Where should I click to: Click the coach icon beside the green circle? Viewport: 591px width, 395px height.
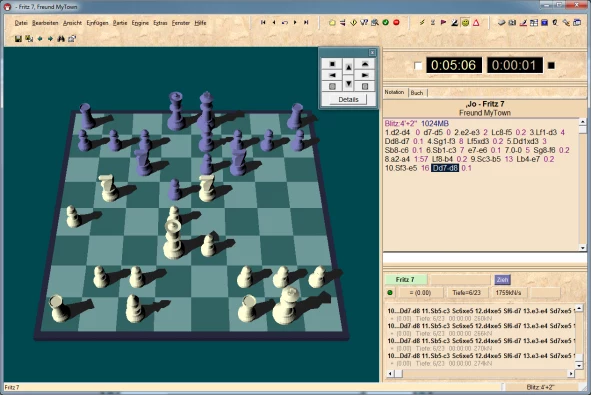[x=375, y=23]
